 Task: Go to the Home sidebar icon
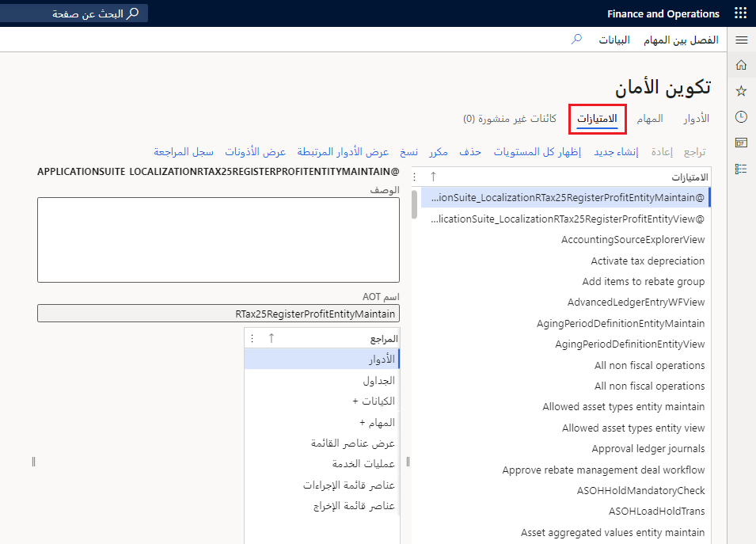pos(741,65)
